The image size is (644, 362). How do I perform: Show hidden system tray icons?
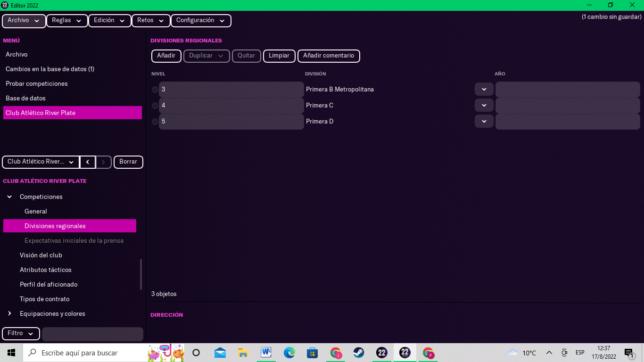[x=549, y=353]
